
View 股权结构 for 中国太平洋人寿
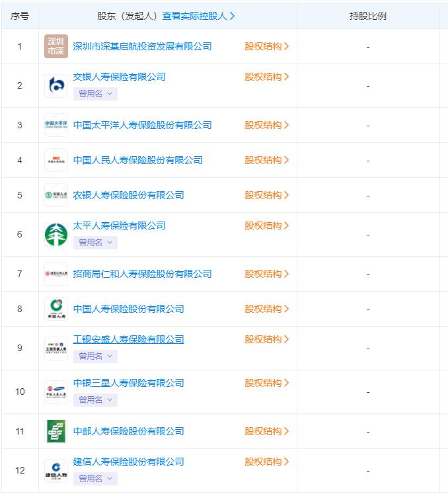click(x=266, y=125)
